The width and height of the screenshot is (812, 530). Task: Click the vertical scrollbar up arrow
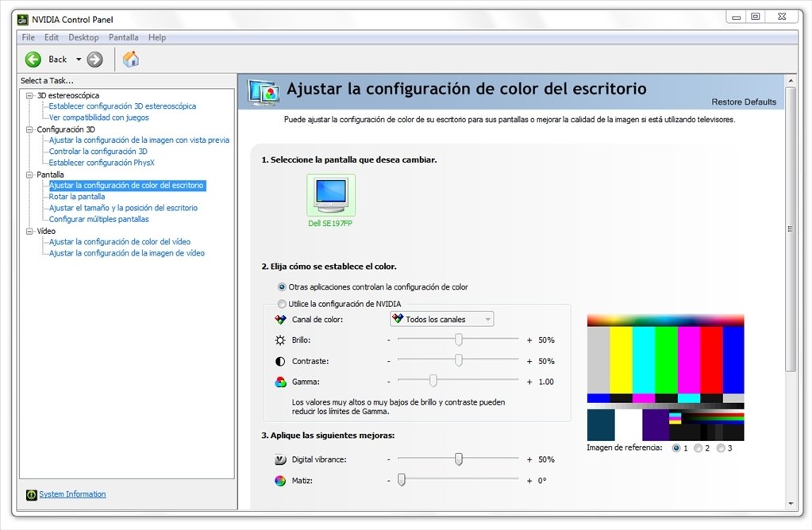[791, 81]
